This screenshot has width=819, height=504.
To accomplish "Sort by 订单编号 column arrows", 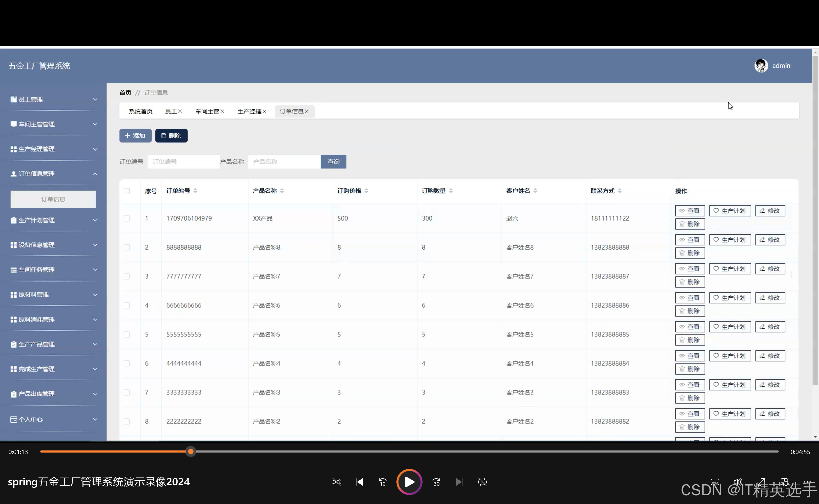I will click(x=195, y=191).
